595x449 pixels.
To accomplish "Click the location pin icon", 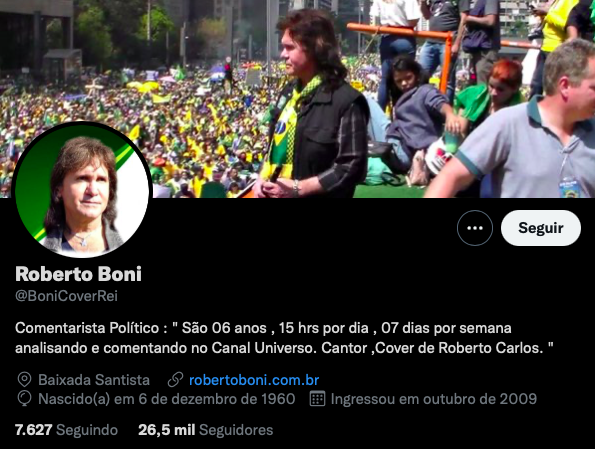I will 24,380.
